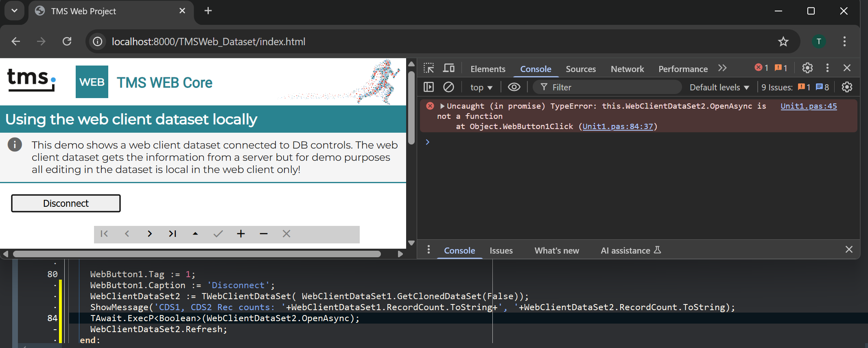Cancel edits with the navigator X icon
The height and width of the screenshot is (348, 868).
(x=286, y=234)
